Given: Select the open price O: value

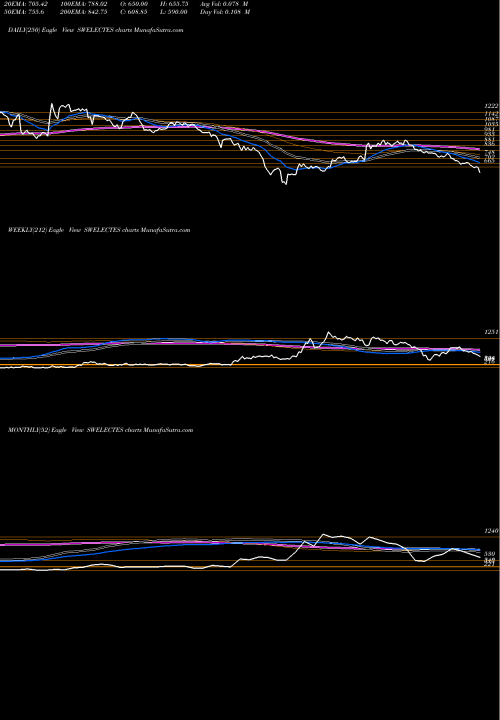Looking at the screenshot, I should (x=134, y=4).
